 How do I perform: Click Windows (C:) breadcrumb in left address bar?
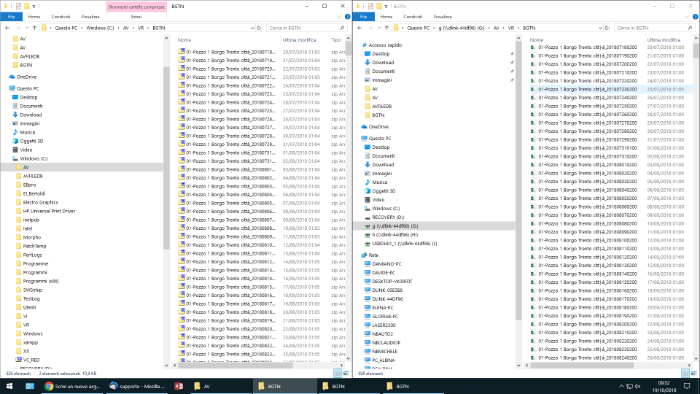click(100, 28)
